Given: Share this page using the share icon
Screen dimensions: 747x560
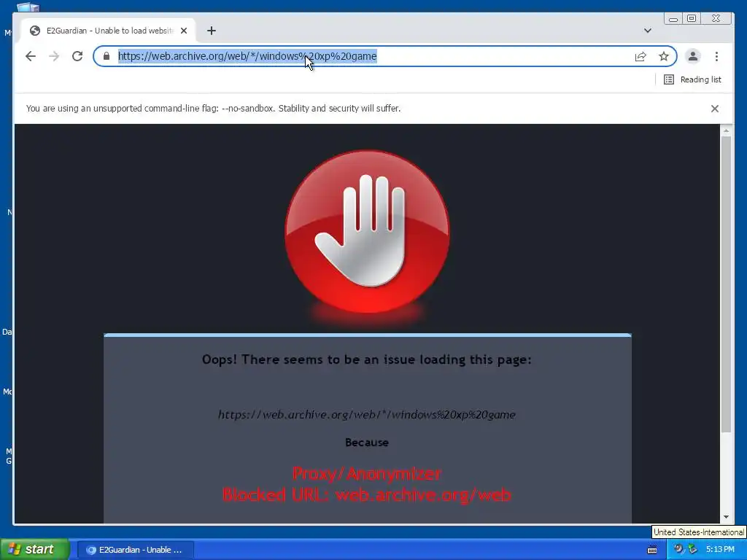Looking at the screenshot, I should point(640,57).
